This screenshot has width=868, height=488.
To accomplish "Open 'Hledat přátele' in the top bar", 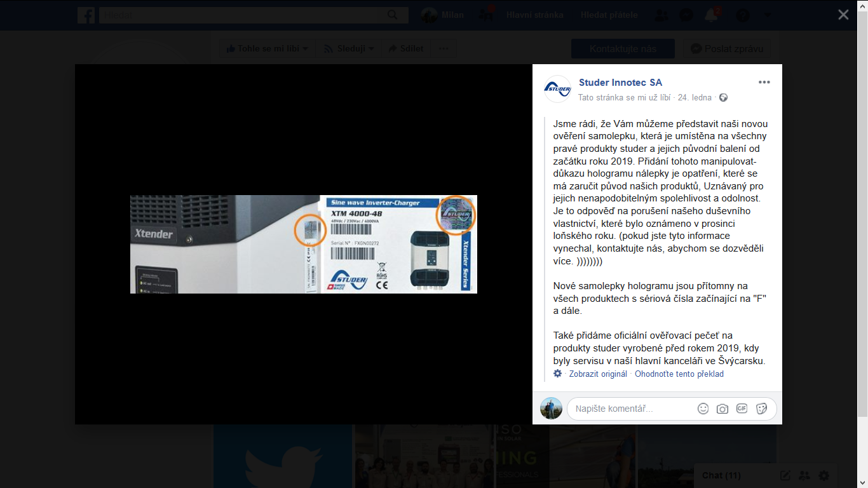I will tap(609, 15).
